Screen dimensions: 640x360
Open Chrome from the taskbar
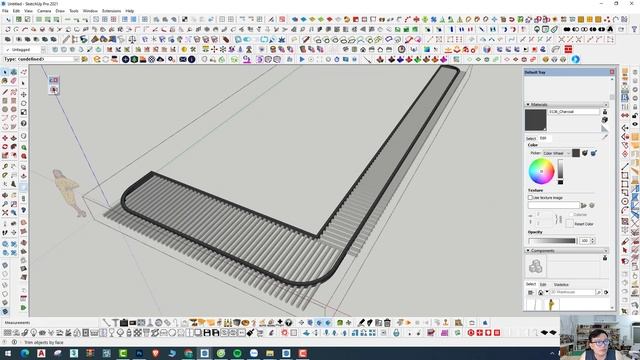tap(188, 353)
